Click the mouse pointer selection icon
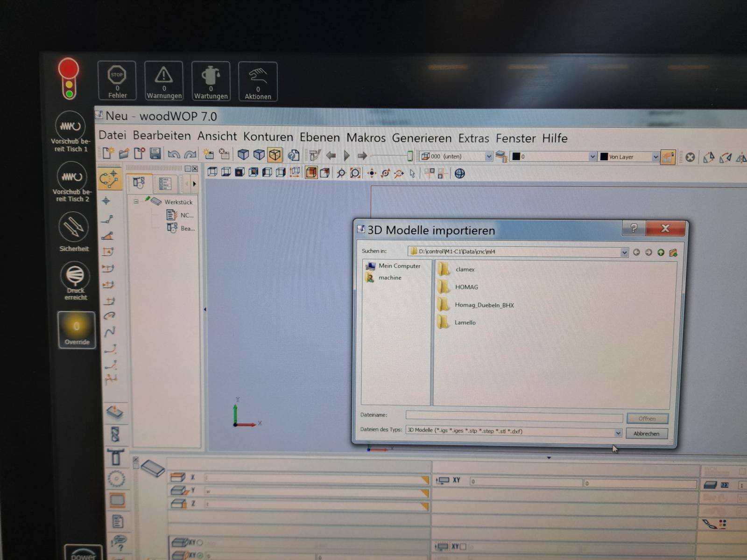The image size is (747, 560). point(412,174)
